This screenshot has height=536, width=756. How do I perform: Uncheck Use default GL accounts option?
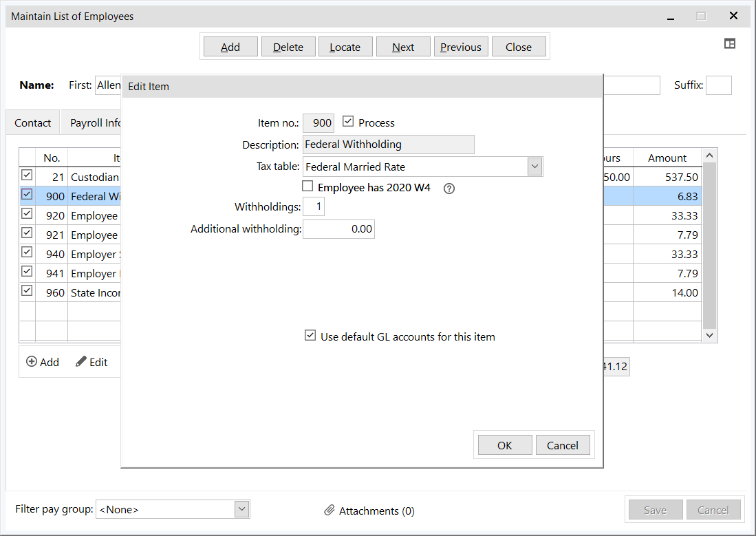coord(310,336)
